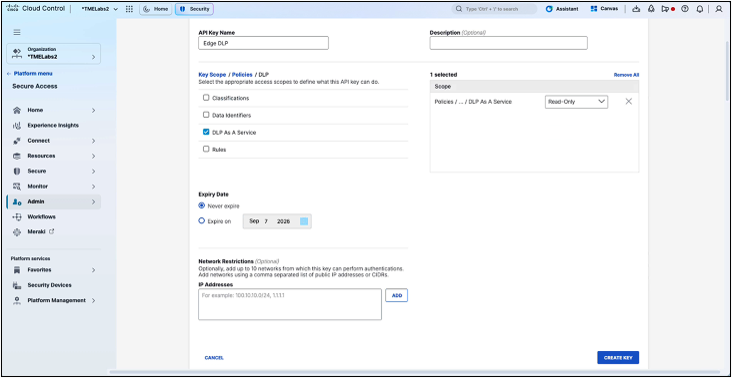Open the TMELabs2 tenant dropdown in header
Screen dimensions: 732x378
pos(99,9)
